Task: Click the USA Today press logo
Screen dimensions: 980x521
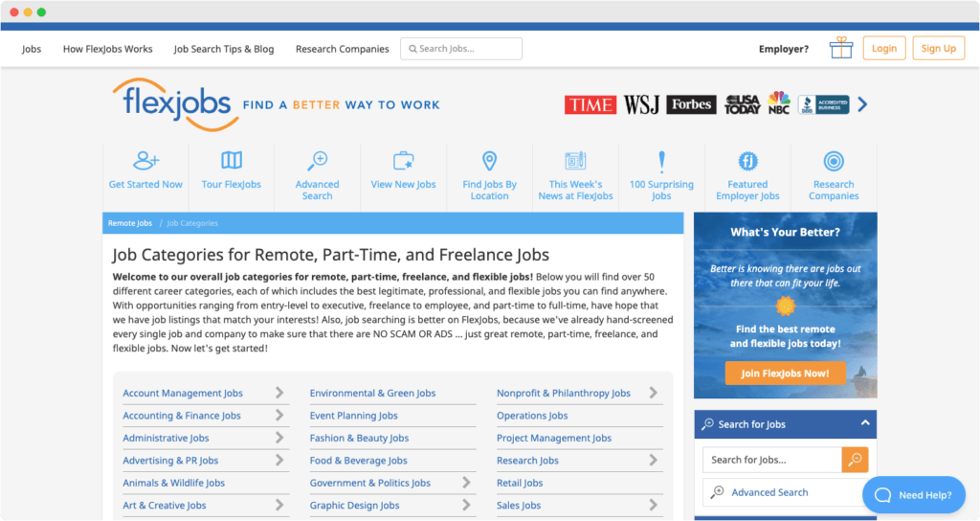Action: click(x=742, y=104)
